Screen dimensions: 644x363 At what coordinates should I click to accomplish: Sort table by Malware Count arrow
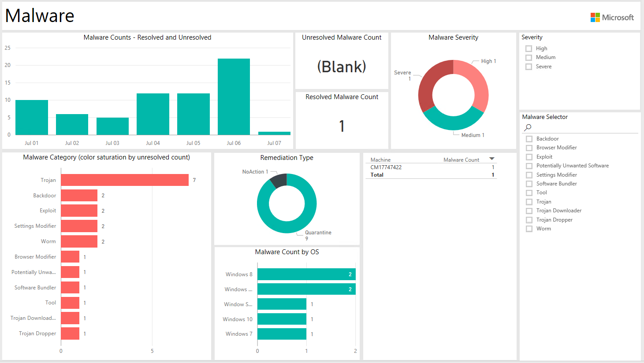point(492,159)
